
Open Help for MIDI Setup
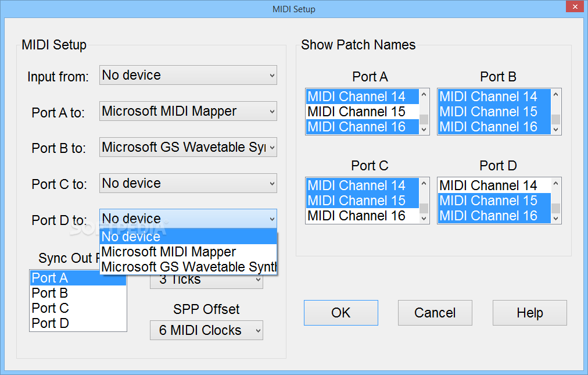[529, 313]
